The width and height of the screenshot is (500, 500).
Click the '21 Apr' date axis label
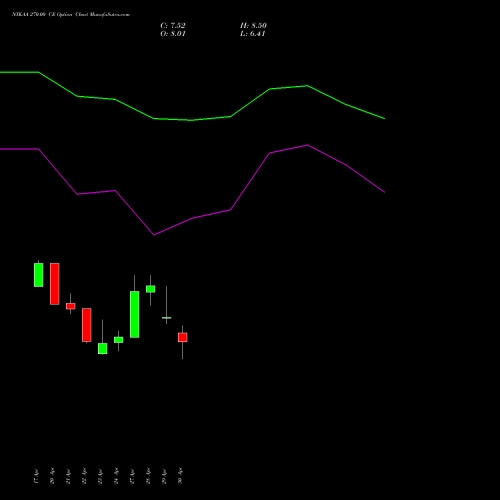pyautogui.click(x=68, y=476)
